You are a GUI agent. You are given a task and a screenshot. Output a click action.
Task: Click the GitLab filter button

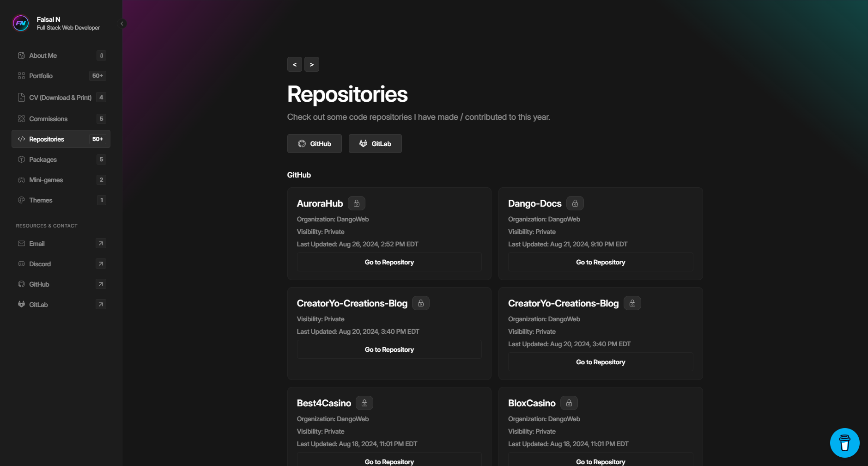375,143
